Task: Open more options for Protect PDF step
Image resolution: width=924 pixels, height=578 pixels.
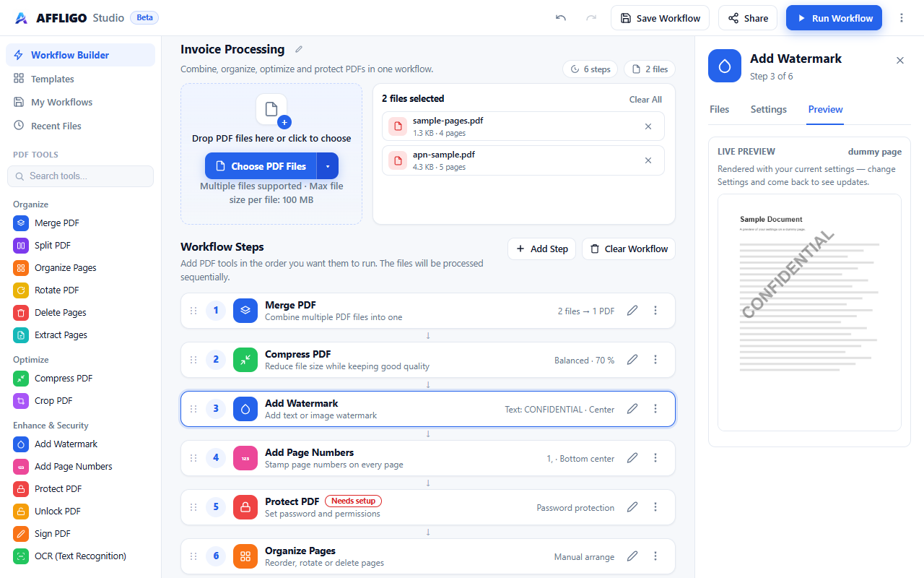Action: [x=655, y=507]
